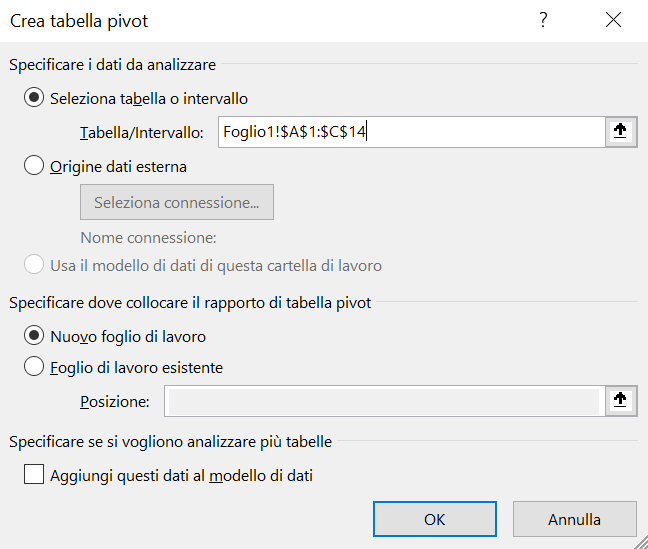Click the 'Nuovo foglio di lavoro' label

click(x=128, y=337)
